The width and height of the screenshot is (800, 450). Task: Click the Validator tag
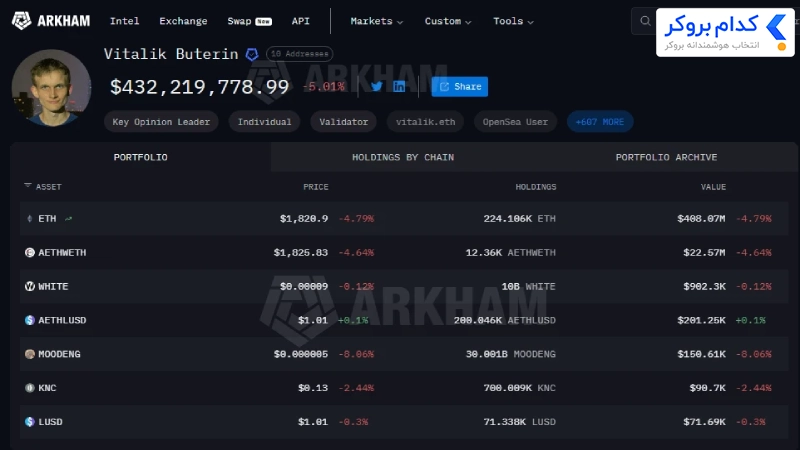click(x=343, y=122)
